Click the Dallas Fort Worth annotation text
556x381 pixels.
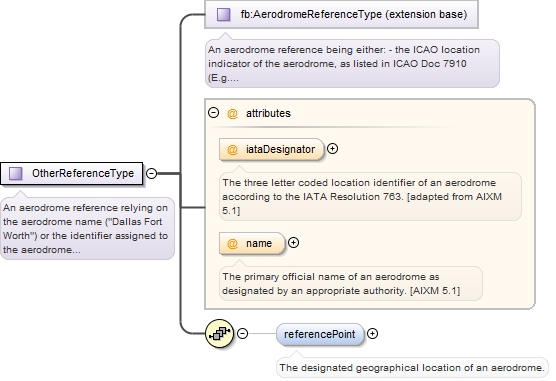coord(87,228)
